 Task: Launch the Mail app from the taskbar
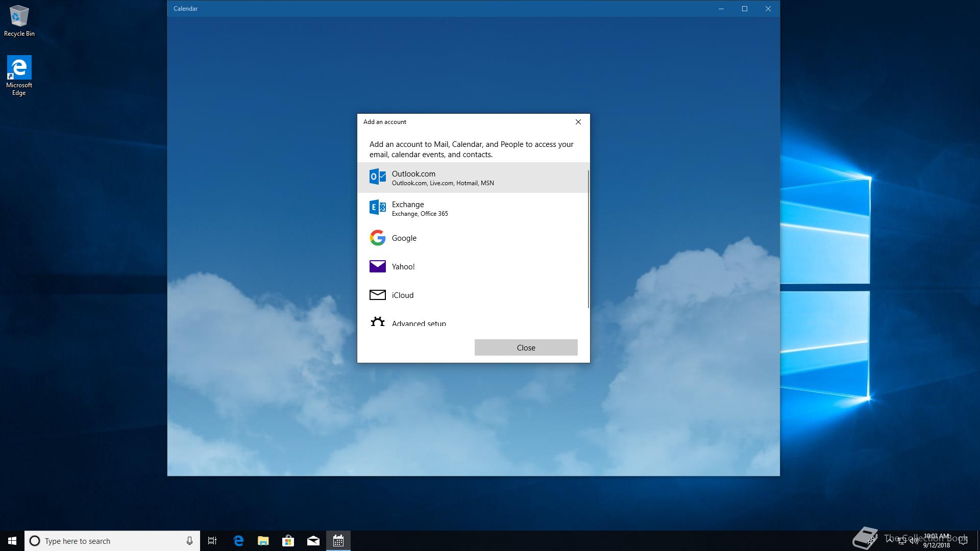pos(313,541)
